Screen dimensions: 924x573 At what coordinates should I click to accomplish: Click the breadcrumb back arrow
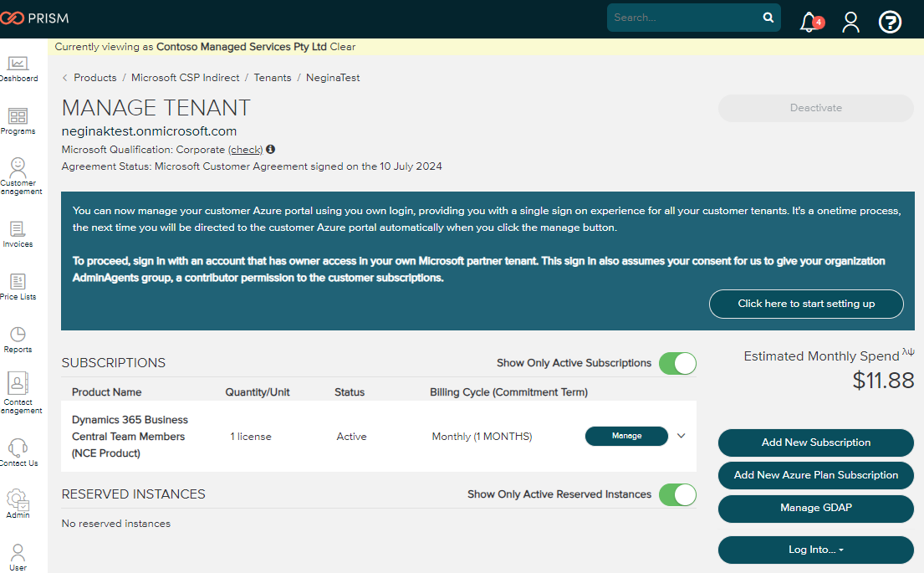[65, 78]
